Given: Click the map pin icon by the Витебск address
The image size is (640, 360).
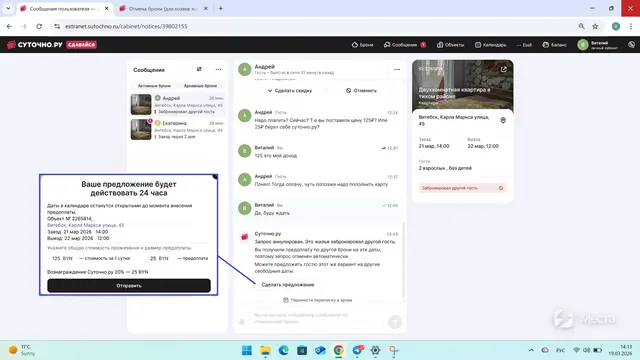Looking at the screenshot, I should click(x=503, y=120).
